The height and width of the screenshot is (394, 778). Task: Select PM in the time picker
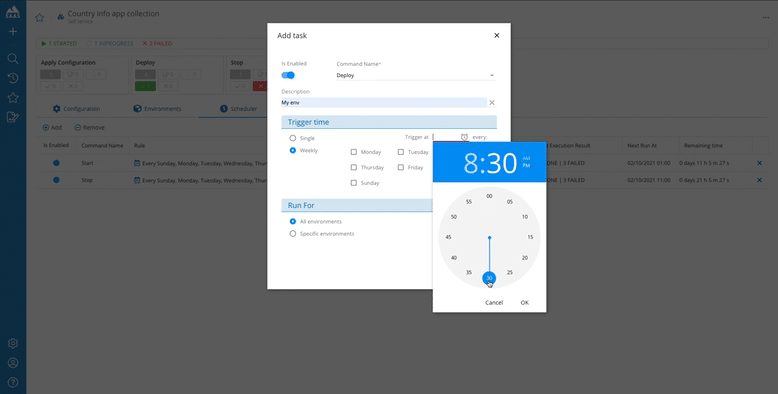pos(526,165)
